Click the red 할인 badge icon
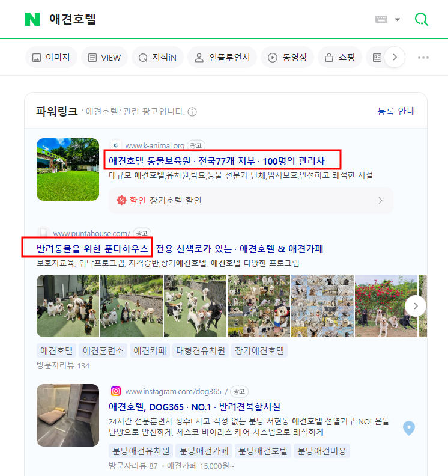 (121, 200)
